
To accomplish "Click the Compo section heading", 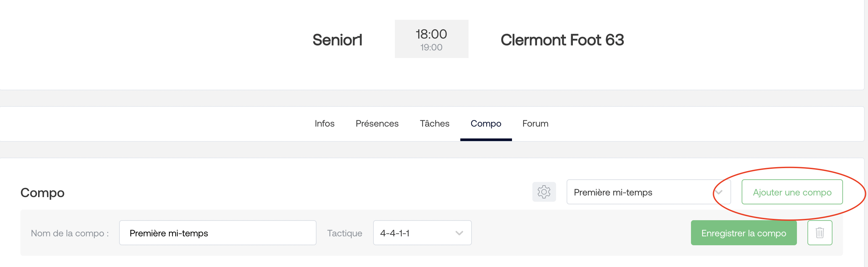I will [42, 193].
